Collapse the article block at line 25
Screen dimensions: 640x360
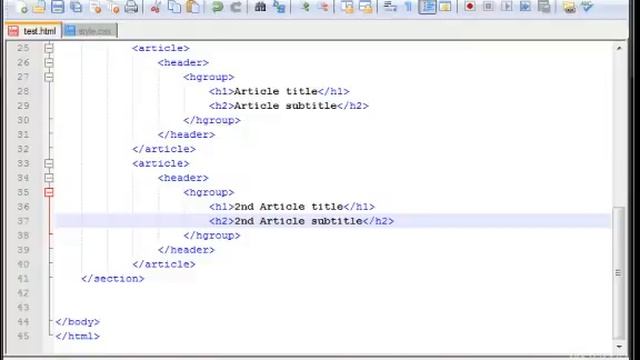point(49,48)
